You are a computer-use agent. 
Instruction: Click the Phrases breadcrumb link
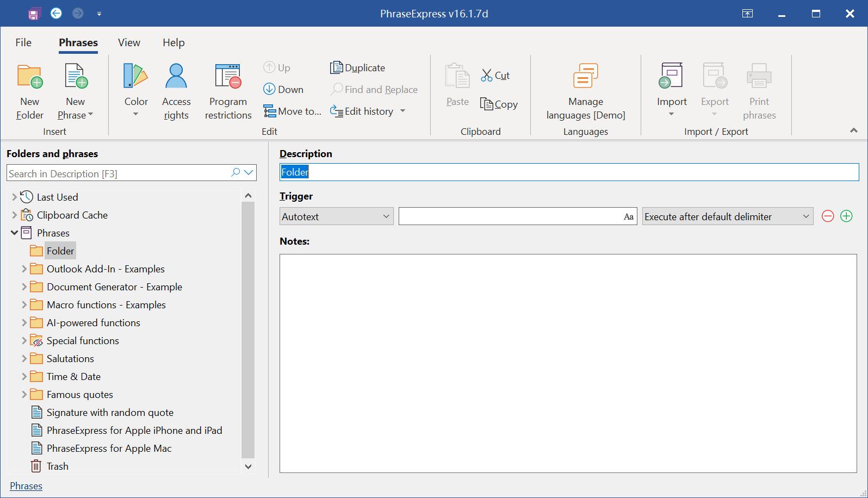[26, 486]
